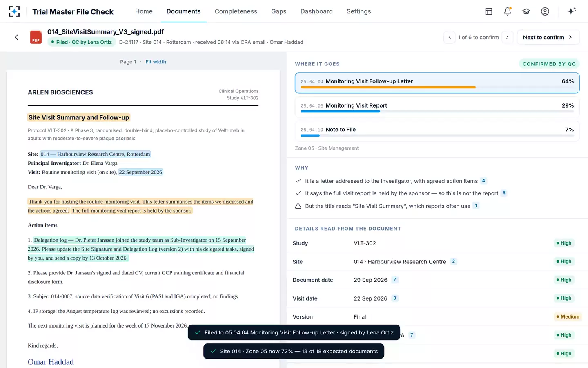Click the notification bell icon
The image size is (588, 368).
pyautogui.click(x=508, y=11)
